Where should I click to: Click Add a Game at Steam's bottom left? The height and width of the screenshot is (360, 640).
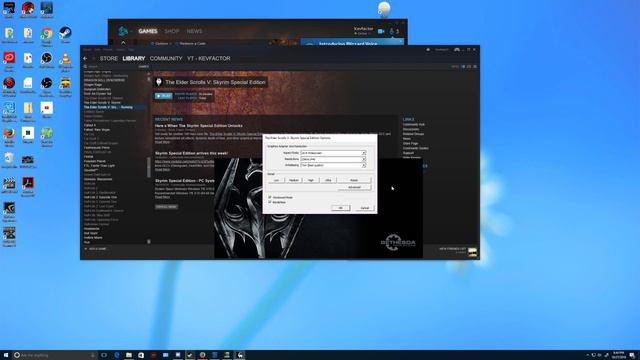coord(96,249)
